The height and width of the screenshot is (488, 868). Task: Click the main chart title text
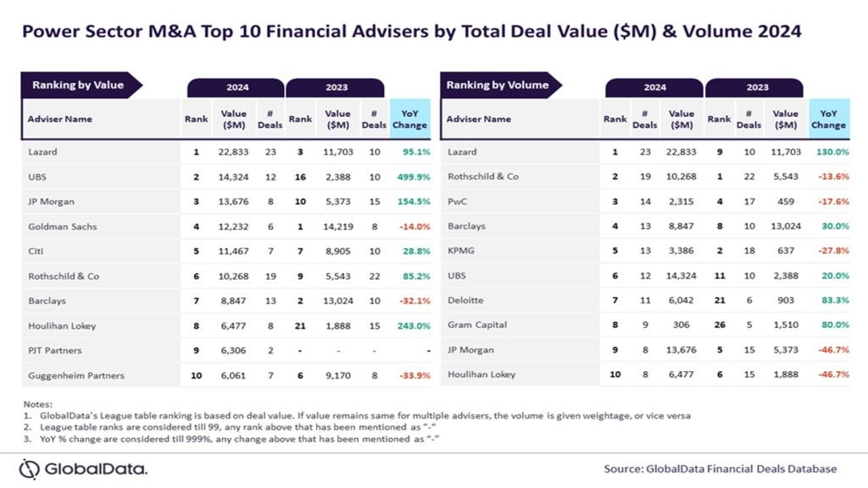[411, 31]
